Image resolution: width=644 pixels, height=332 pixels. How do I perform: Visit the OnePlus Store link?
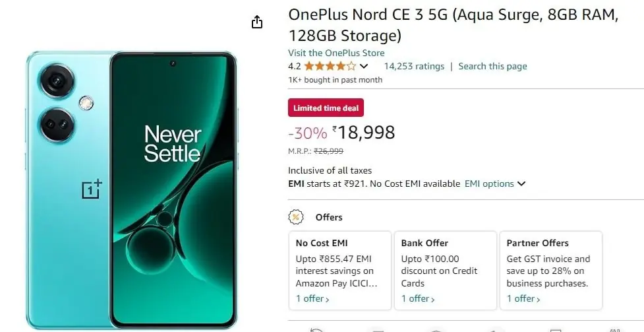tap(336, 53)
